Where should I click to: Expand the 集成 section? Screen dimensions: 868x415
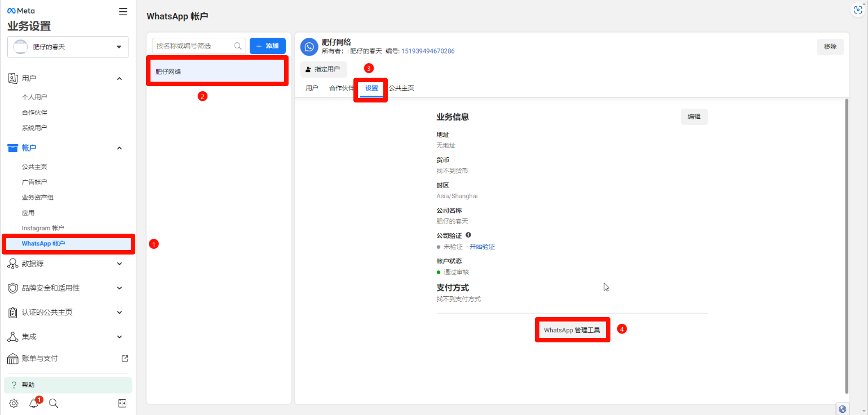click(x=119, y=337)
